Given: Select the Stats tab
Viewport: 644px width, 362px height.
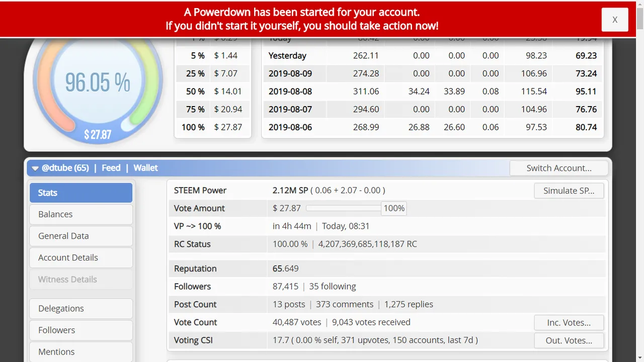Looking at the screenshot, I should pyautogui.click(x=81, y=193).
